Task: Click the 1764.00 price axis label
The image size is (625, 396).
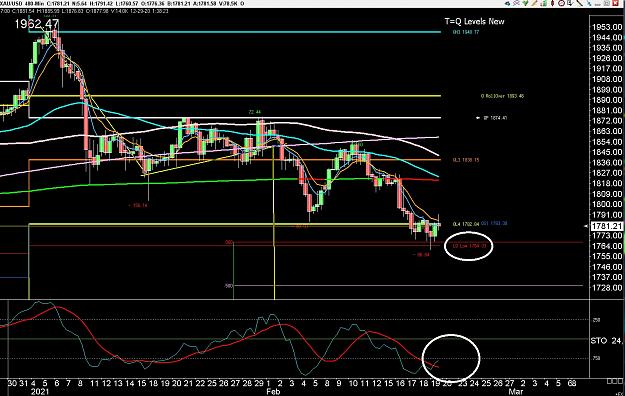Action: (607, 246)
